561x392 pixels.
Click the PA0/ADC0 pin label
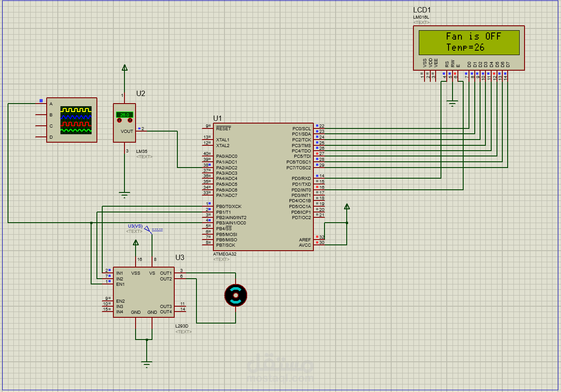coord(227,156)
